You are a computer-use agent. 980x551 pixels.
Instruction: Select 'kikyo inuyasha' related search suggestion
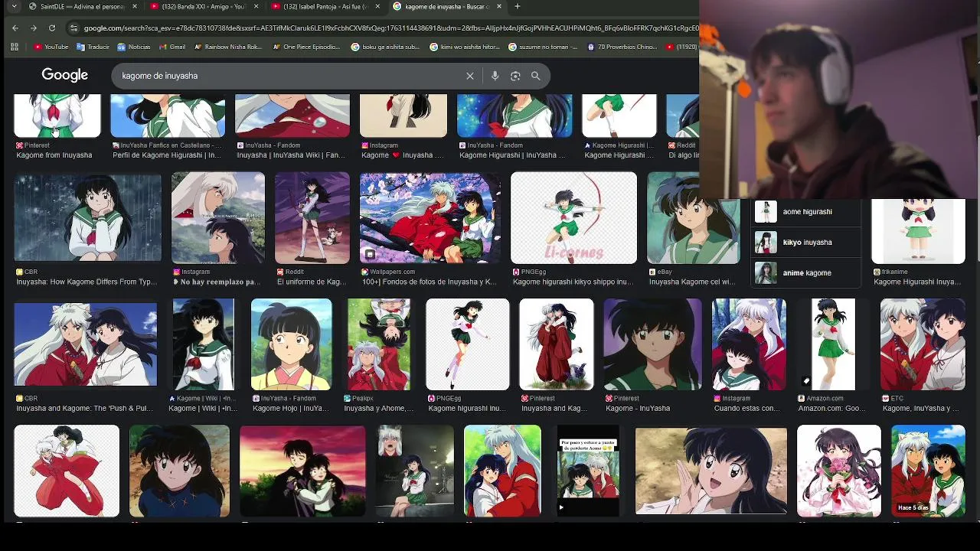click(x=807, y=243)
